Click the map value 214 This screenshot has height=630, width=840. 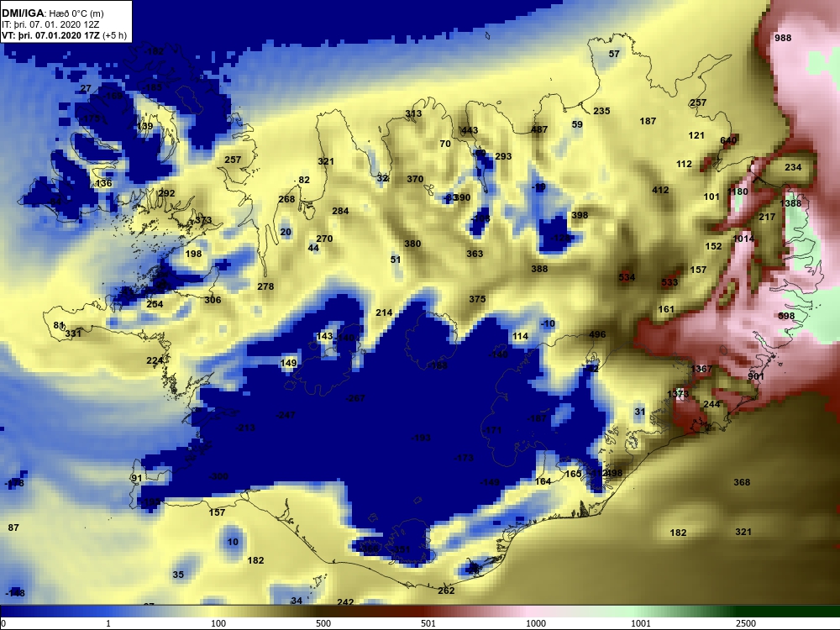pyautogui.click(x=384, y=312)
